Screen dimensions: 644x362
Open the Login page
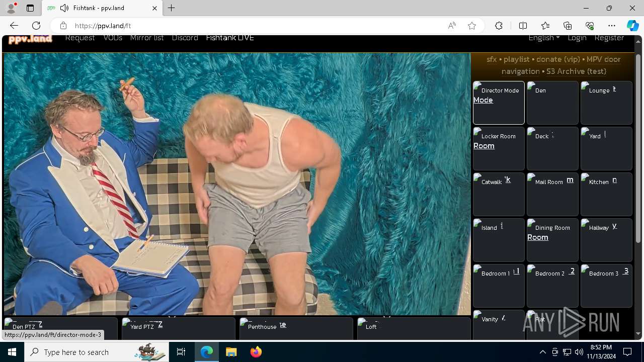click(x=577, y=38)
